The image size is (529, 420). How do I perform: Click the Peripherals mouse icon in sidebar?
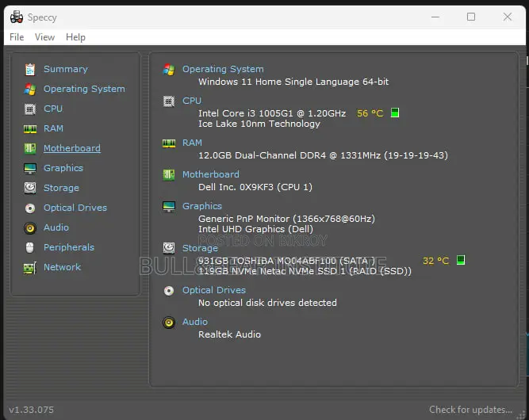pyautogui.click(x=30, y=248)
